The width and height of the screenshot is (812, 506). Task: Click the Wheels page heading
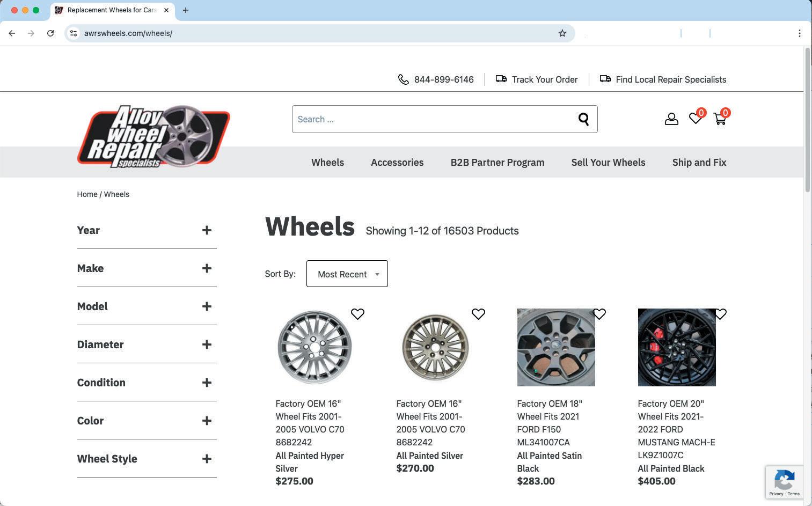pos(310,226)
